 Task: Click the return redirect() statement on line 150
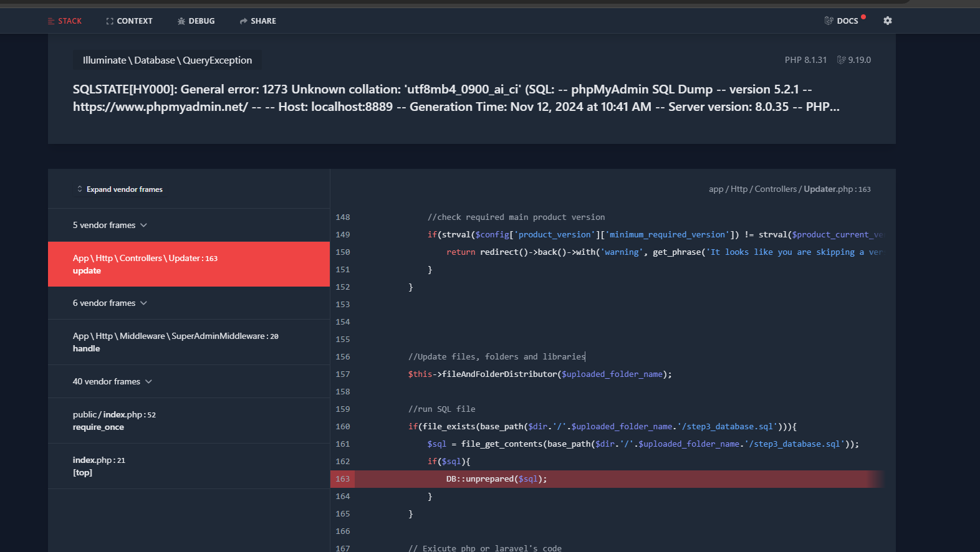click(665, 252)
